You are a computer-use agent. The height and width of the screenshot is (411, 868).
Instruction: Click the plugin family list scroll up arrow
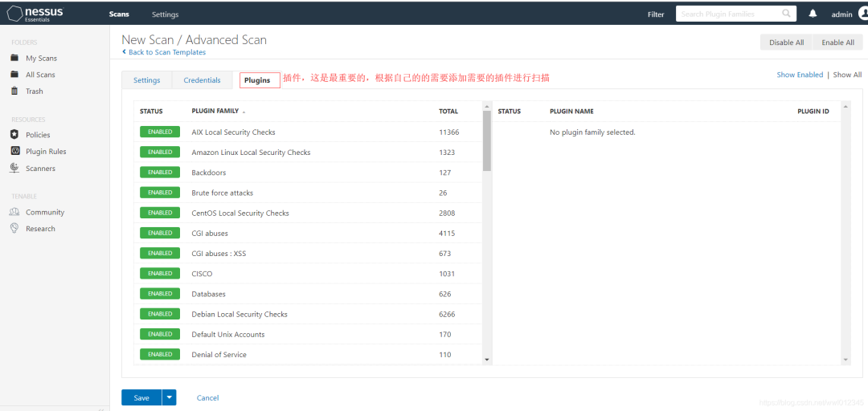pyautogui.click(x=486, y=106)
